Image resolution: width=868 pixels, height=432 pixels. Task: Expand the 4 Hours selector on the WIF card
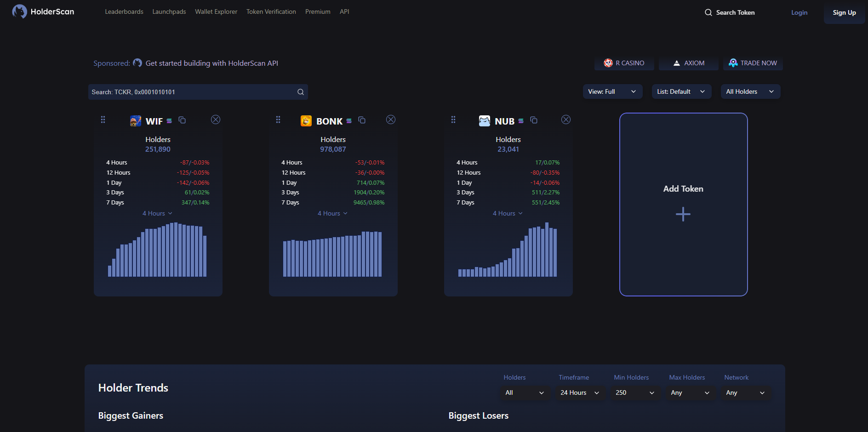(157, 213)
